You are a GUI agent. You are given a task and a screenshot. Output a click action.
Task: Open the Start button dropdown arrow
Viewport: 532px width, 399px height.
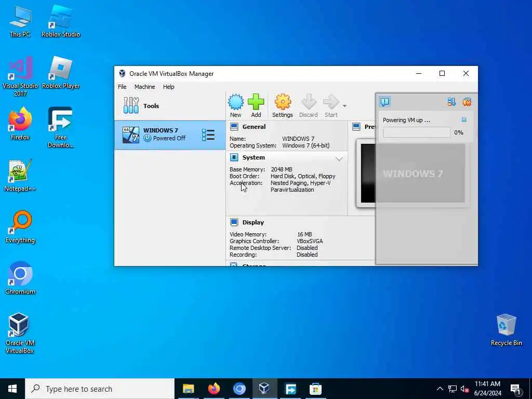point(344,106)
